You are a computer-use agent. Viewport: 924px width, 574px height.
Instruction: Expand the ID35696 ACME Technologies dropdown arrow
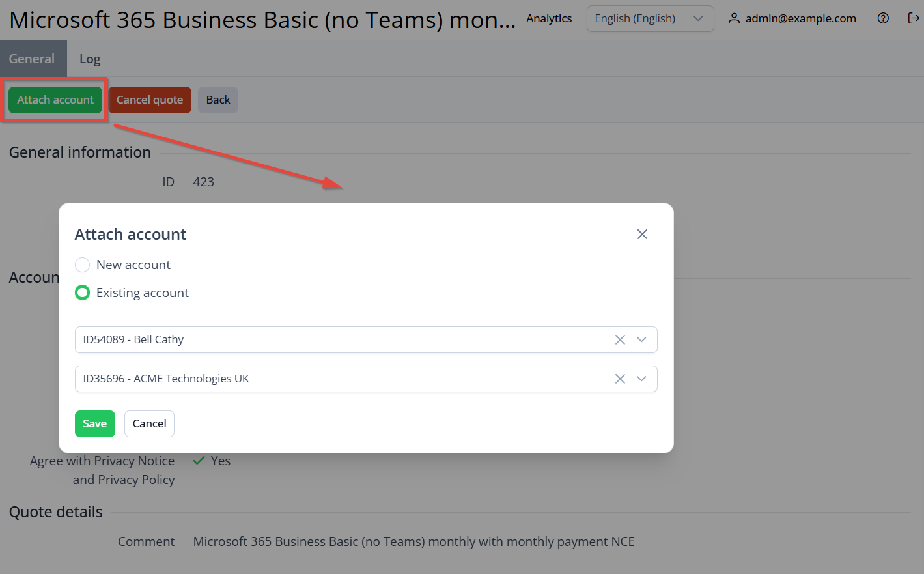coord(641,379)
